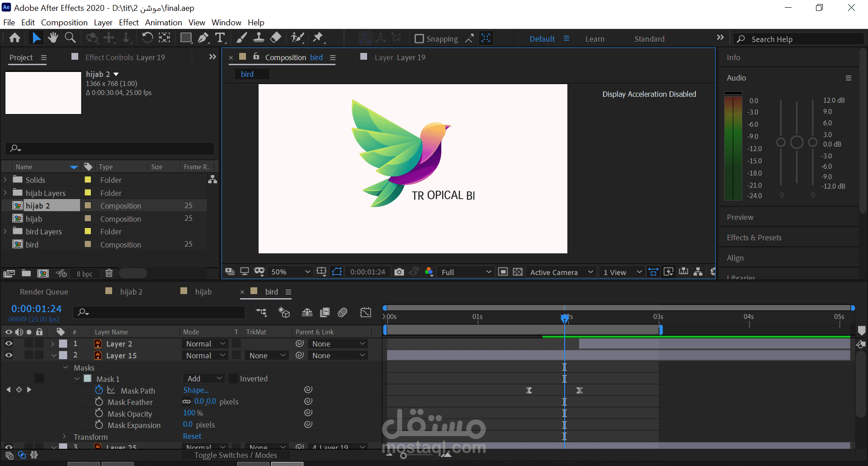Screen dimensions: 868x466
Task: Select the Type text tool
Action: coord(220,38)
